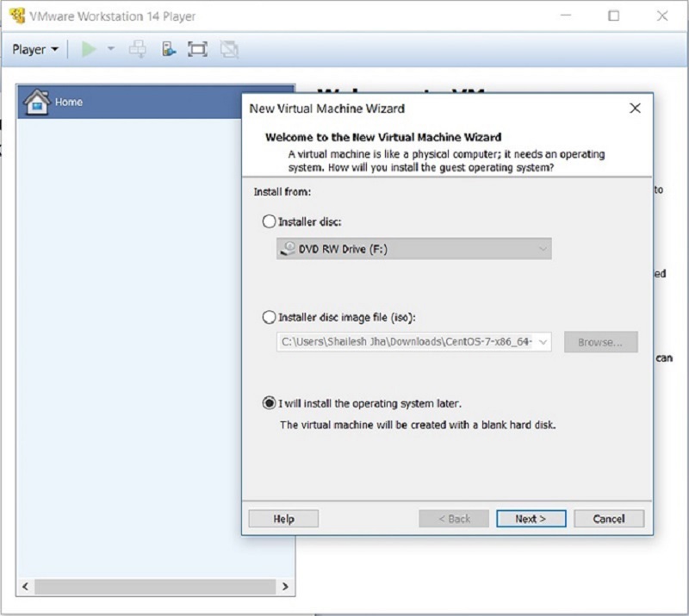Close the New Virtual Machine Wizard dialog

point(635,109)
